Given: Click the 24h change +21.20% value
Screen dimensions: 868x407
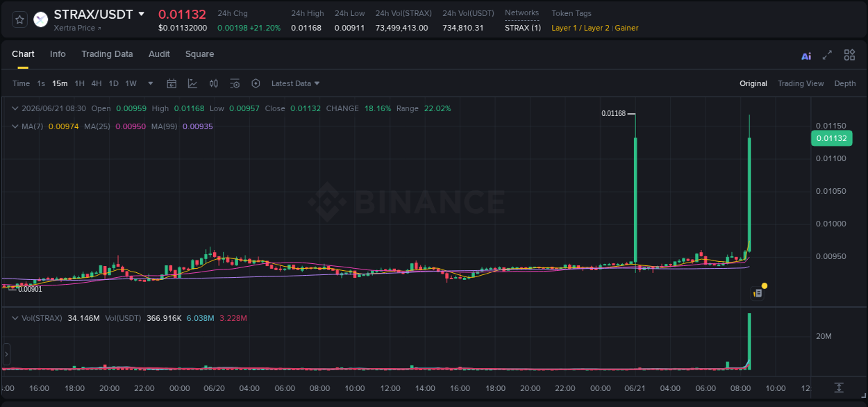Looking at the screenshot, I should coord(266,28).
